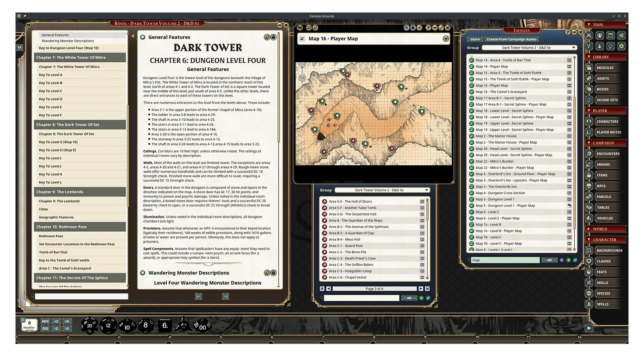The image size is (644, 362).
Task: Click the Images search field containing 'map'
Action: (x=505, y=260)
